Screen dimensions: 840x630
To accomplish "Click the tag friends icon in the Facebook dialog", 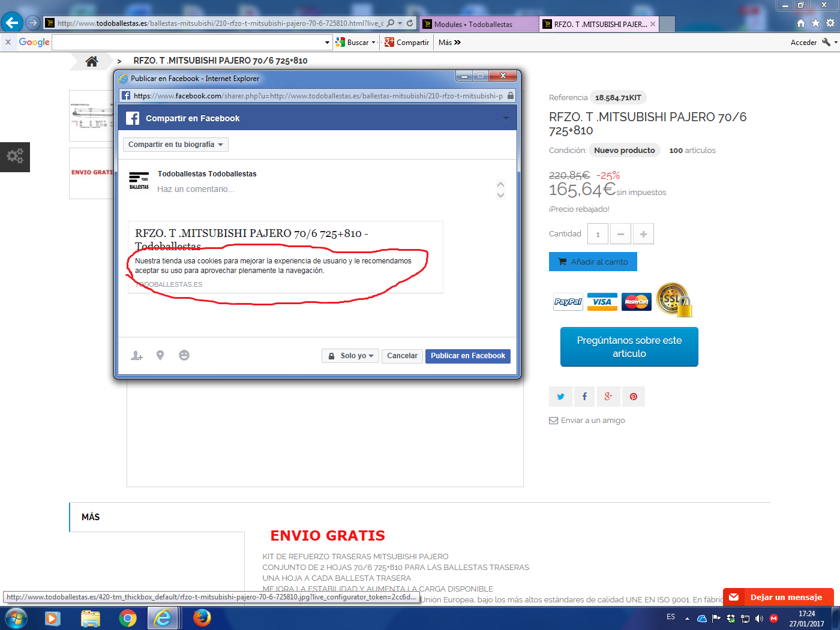I will coord(137,355).
